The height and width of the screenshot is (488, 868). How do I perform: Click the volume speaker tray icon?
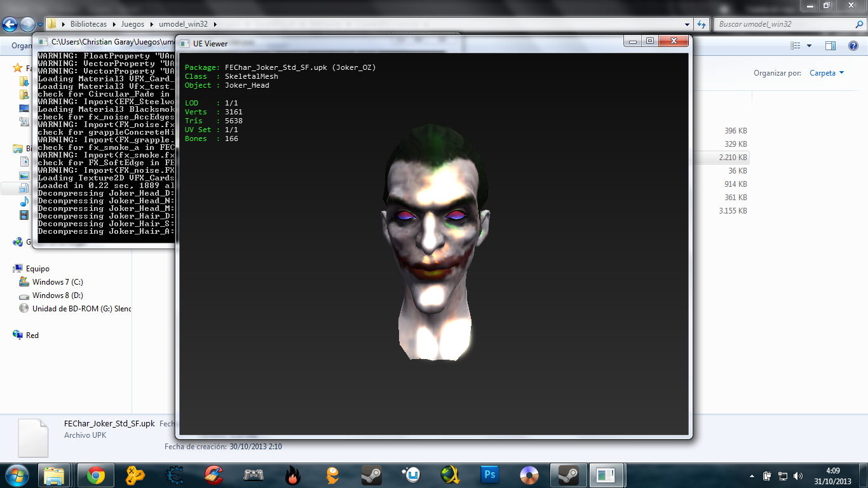coord(797,476)
